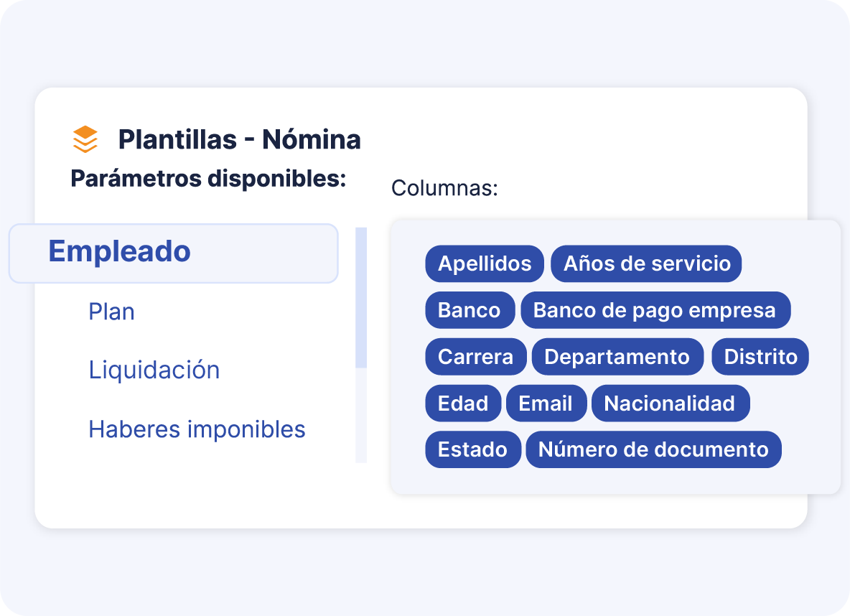Select the Nacionalidad column
Image resolution: width=850 pixels, height=616 pixels.
670,403
